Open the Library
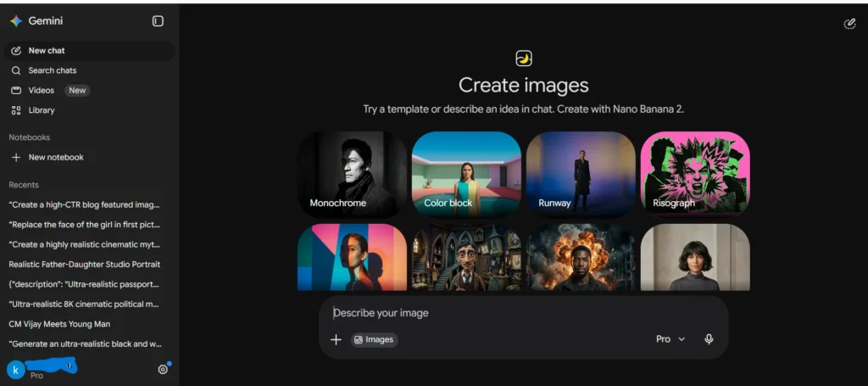This screenshot has height=386, width=868. 89,110
